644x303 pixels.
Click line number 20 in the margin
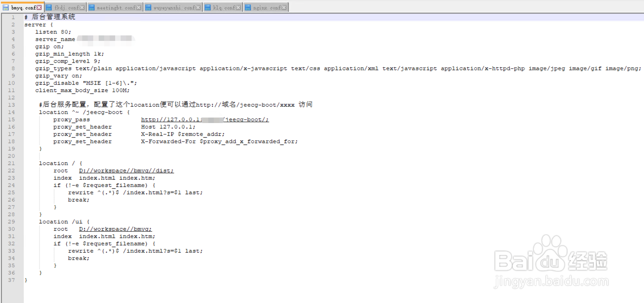tap(11, 156)
